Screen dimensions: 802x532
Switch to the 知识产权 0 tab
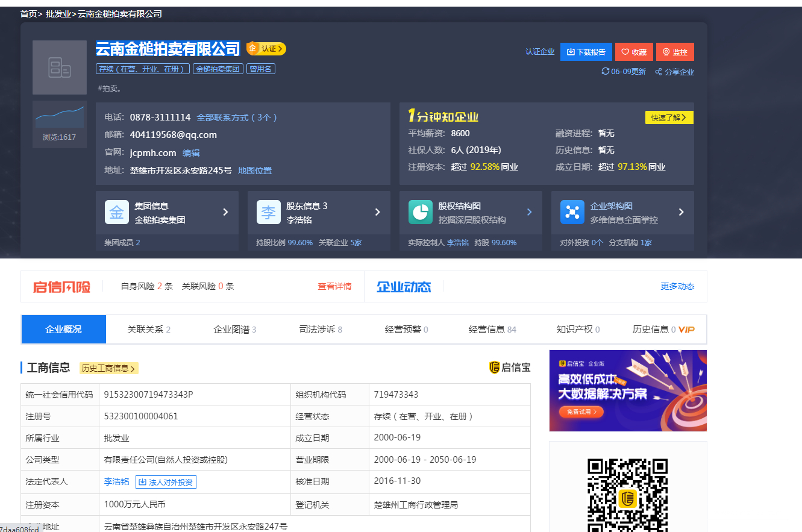(x=578, y=330)
